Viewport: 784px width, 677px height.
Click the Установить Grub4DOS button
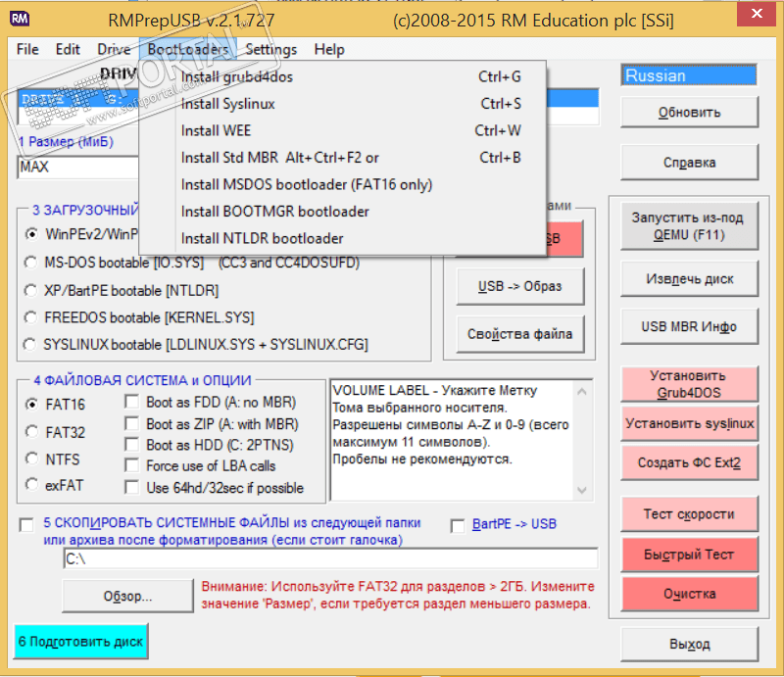[x=690, y=384]
